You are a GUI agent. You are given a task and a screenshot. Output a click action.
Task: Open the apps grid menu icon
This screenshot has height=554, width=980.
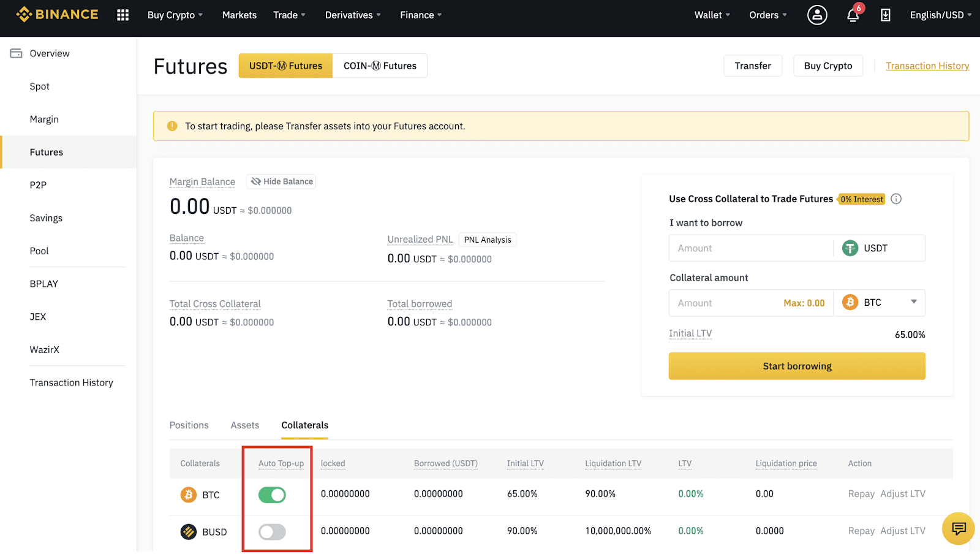123,15
